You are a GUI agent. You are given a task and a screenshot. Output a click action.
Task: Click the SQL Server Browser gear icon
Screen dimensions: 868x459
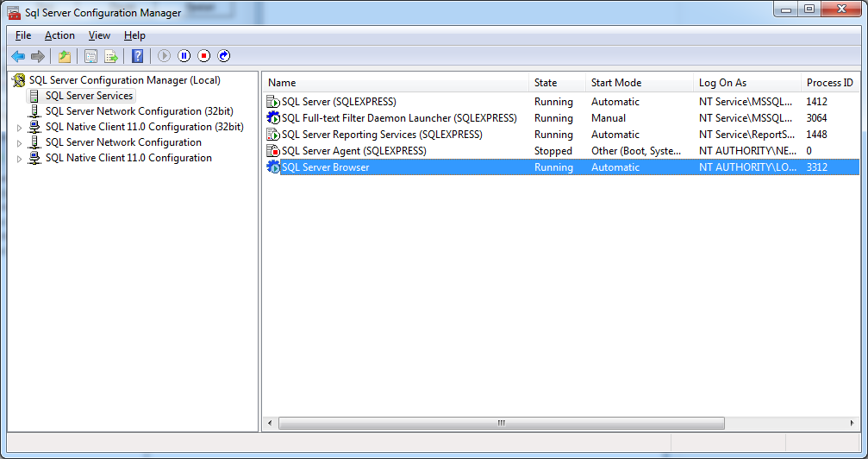click(x=273, y=167)
